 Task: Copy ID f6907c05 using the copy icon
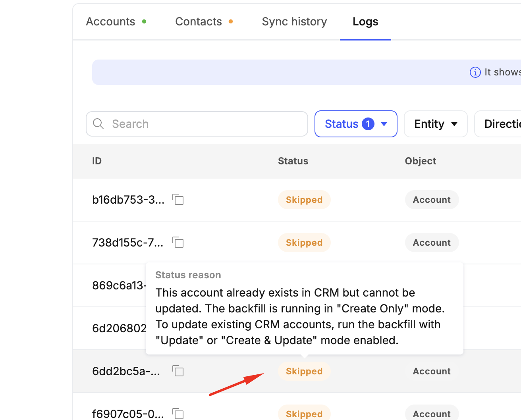[178, 414]
